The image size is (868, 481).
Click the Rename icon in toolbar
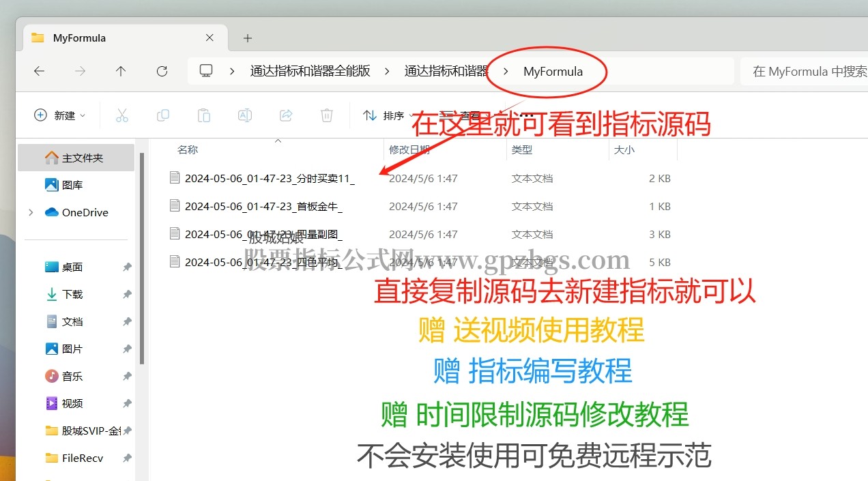(245, 115)
